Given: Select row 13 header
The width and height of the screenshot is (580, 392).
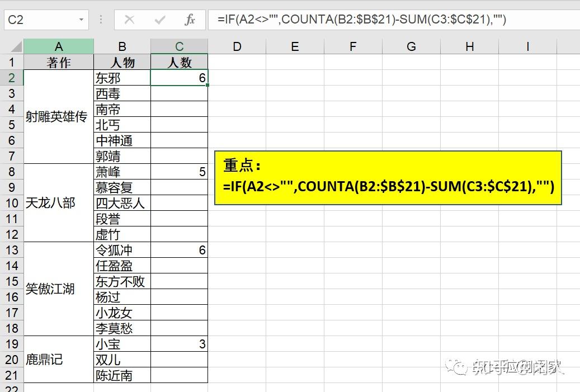Looking at the screenshot, I should [x=12, y=250].
